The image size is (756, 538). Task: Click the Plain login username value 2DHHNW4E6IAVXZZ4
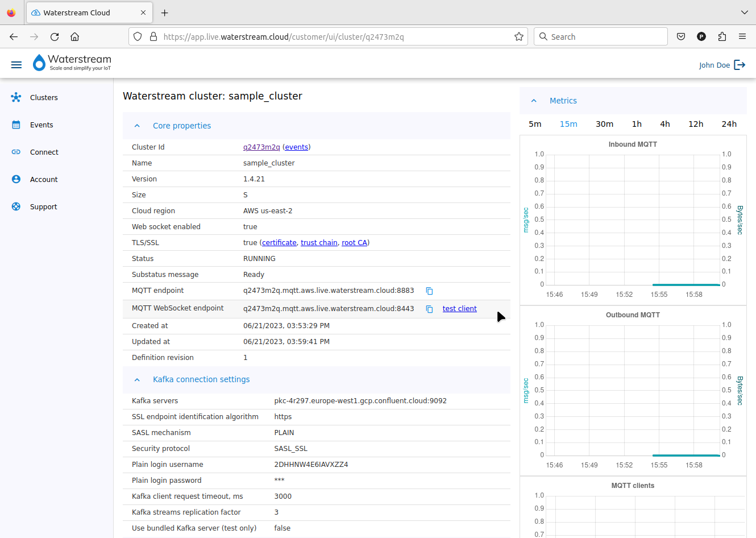[311, 464]
